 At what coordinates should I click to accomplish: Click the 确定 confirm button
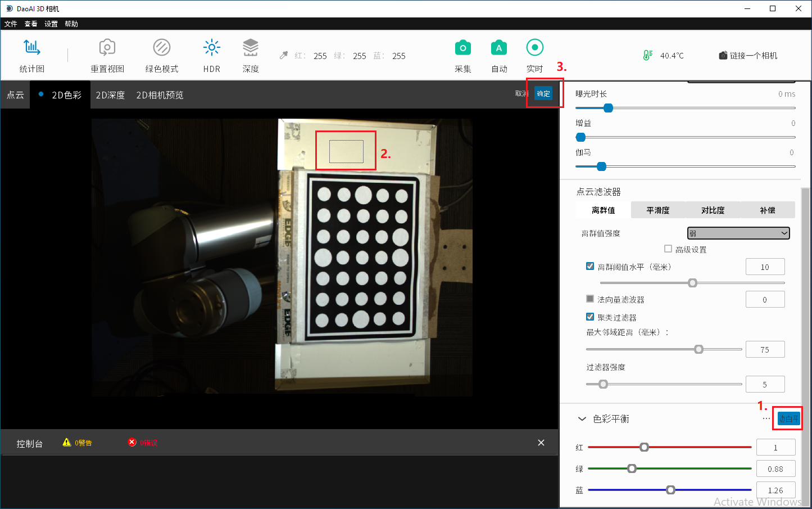pos(543,93)
